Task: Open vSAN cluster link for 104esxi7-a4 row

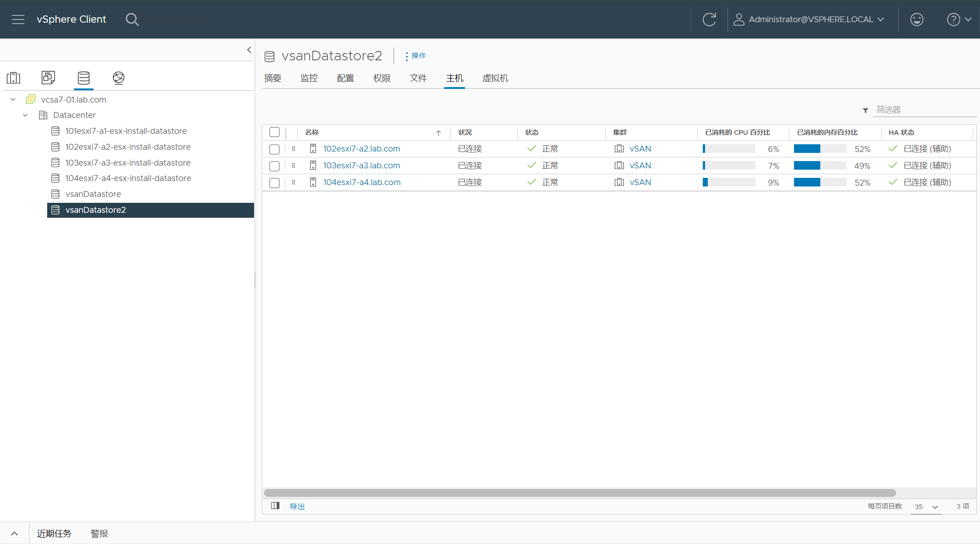Action: pos(640,182)
